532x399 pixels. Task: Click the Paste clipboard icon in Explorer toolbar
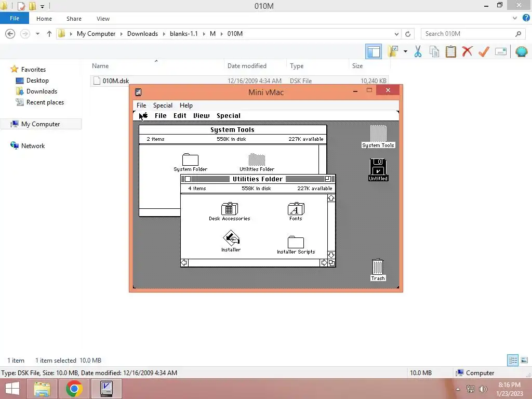pos(450,51)
